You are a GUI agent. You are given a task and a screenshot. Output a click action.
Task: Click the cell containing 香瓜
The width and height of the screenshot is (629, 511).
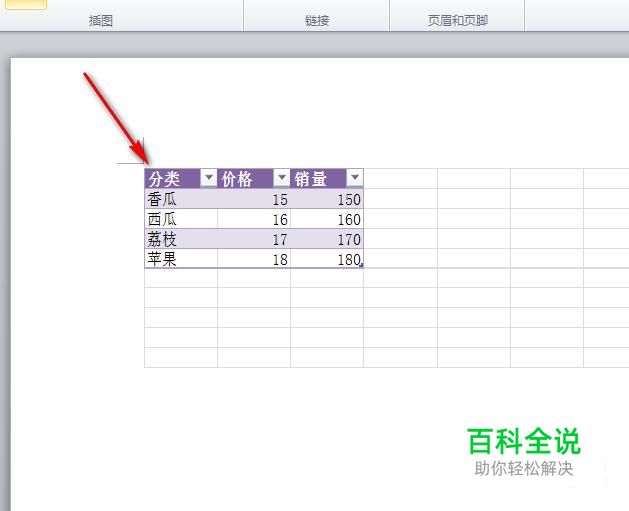click(x=181, y=199)
